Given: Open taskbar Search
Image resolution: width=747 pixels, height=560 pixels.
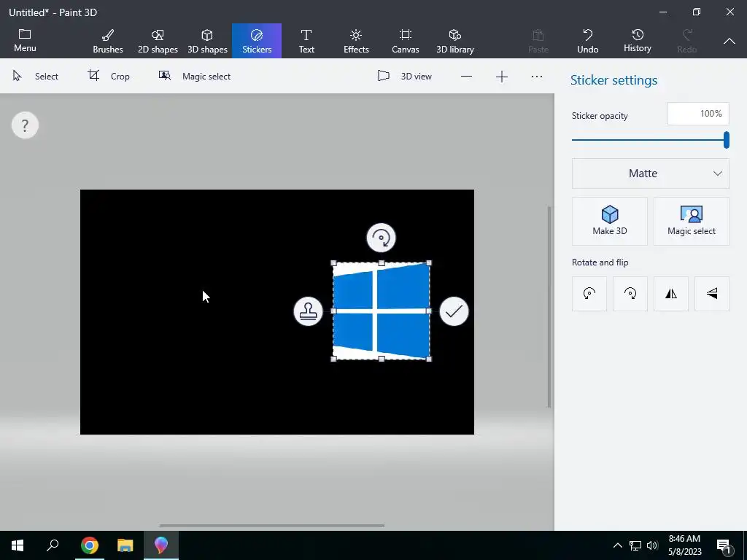Looking at the screenshot, I should [53, 545].
